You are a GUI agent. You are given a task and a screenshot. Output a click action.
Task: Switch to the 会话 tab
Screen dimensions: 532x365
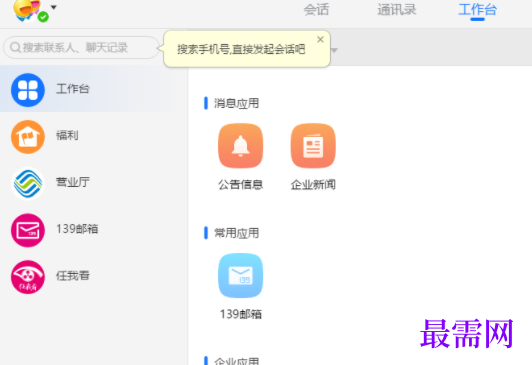pyautogui.click(x=316, y=10)
